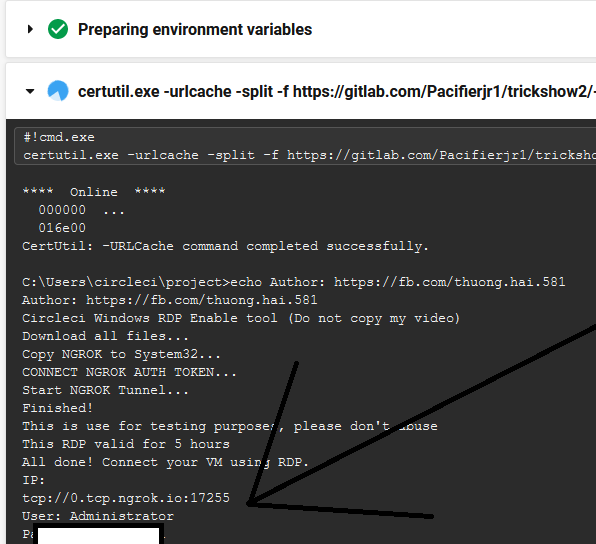The image size is (596, 544).
Task: Click the Finished! log line
Action: [x=57, y=408]
